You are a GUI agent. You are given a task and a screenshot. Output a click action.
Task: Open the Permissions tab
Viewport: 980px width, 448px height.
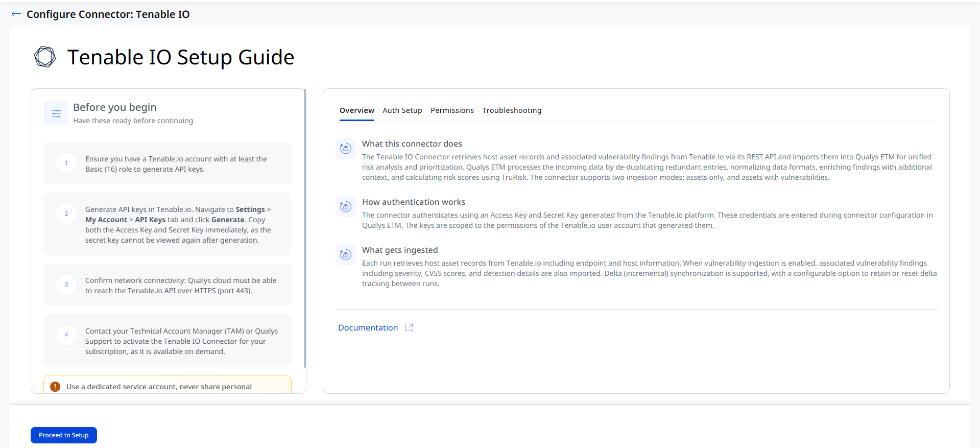(x=452, y=110)
